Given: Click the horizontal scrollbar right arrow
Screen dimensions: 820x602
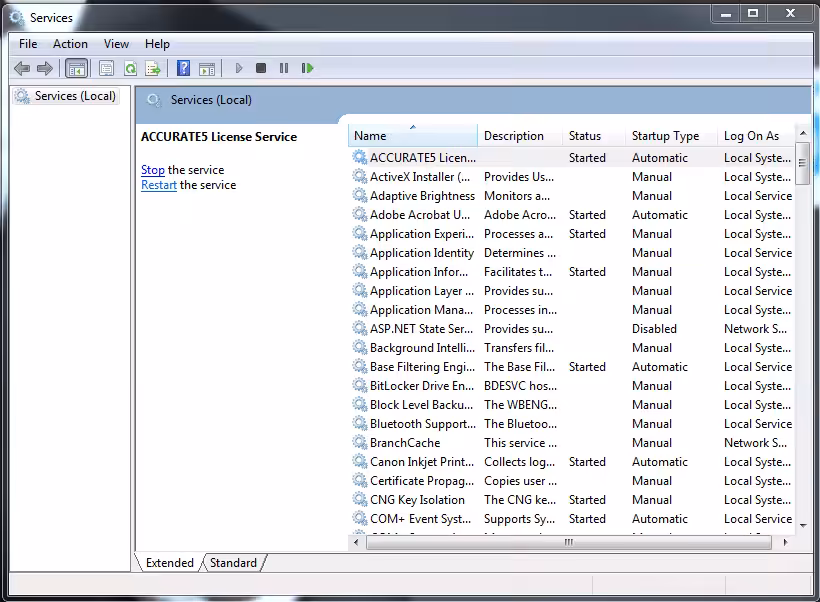Looking at the screenshot, I should point(785,542).
